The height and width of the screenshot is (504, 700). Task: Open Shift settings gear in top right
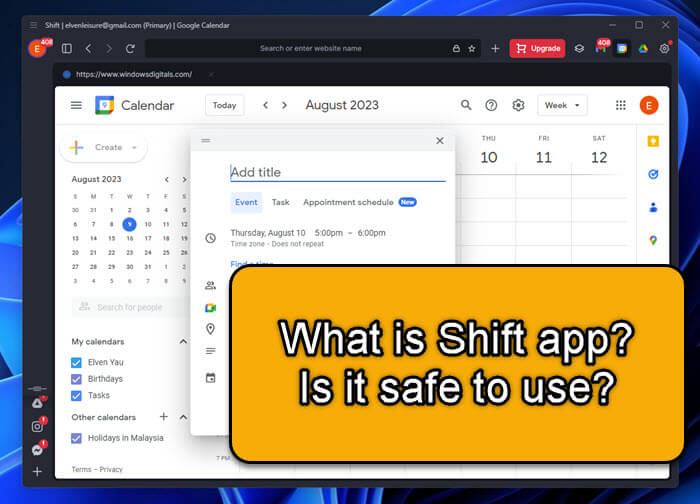[x=664, y=48]
